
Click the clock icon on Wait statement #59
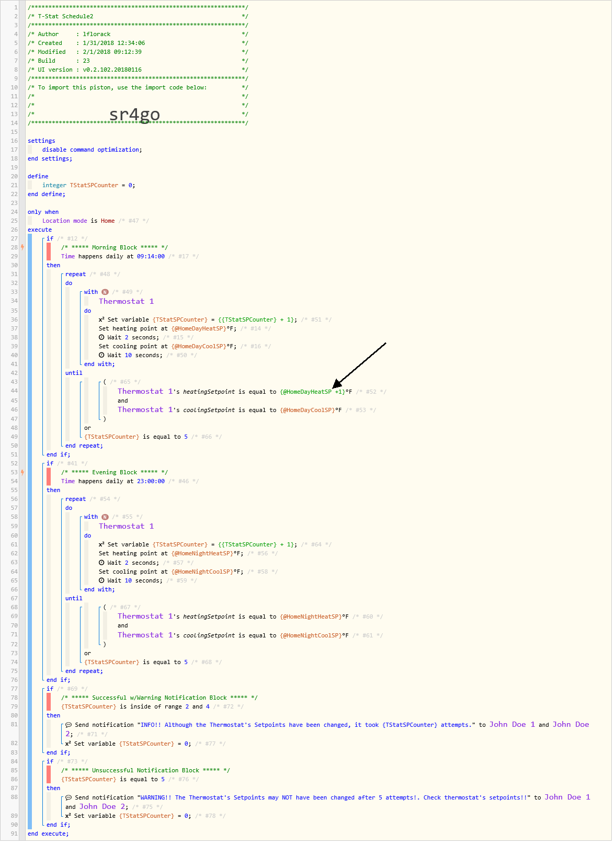click(102, 580)
